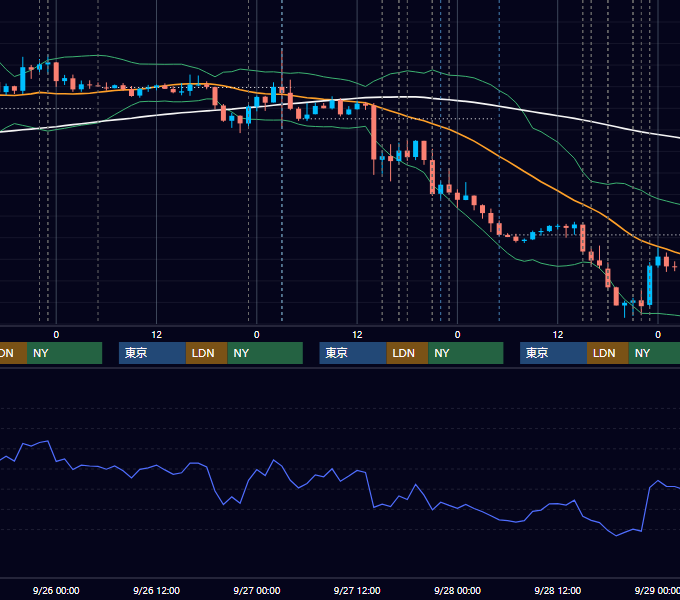This screenshot has width=680, height=600.
Task: Click the 9/27 12:00 time axis label
Action: tap(357, 590)
